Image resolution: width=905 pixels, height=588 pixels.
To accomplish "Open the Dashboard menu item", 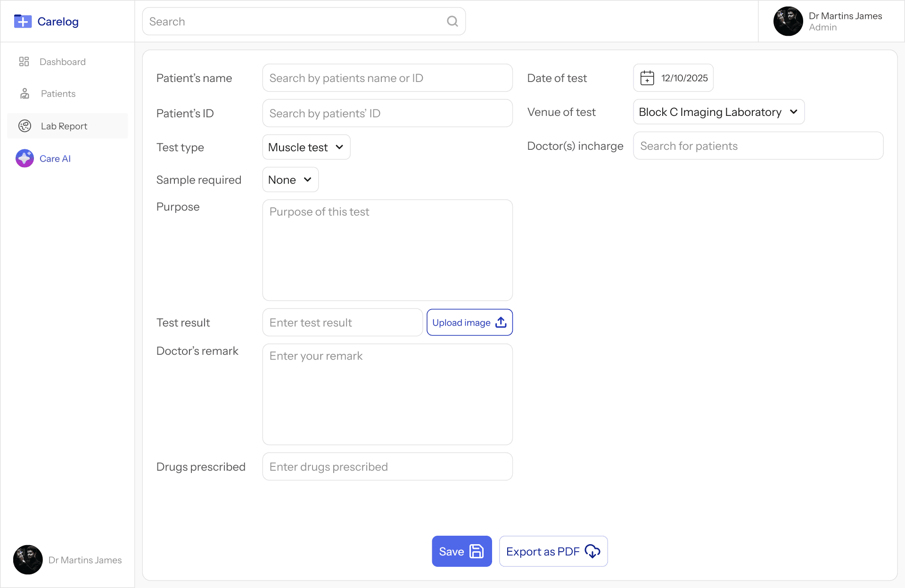I will (x=62, y=62).
